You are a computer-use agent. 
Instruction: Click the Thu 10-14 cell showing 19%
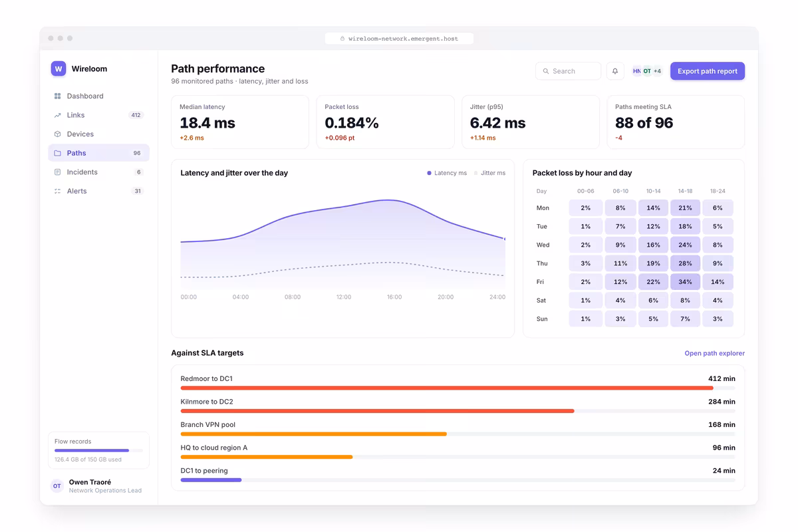653,263
